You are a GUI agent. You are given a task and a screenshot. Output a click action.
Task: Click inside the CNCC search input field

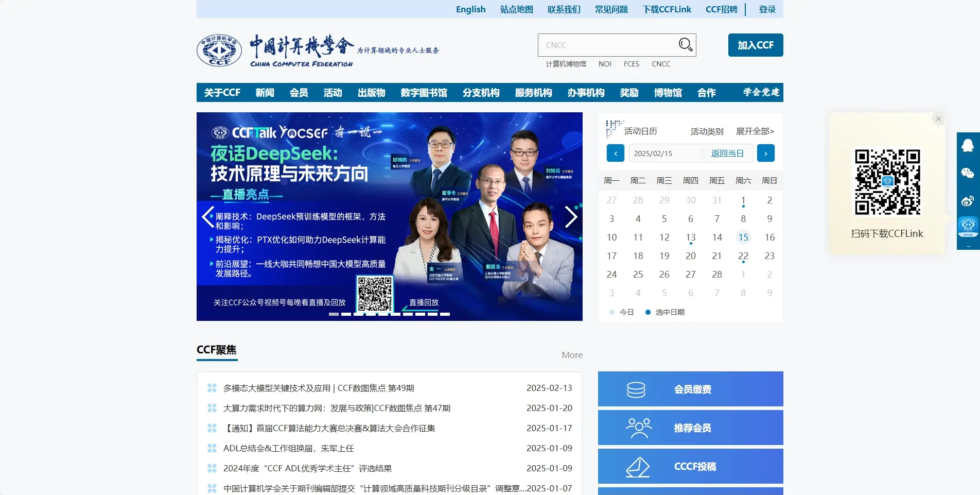click(592, 45)
